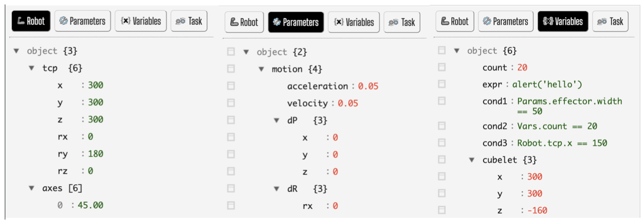Check the box next to count variable
Screen dimensions: 644x224
tap(441, 67)
